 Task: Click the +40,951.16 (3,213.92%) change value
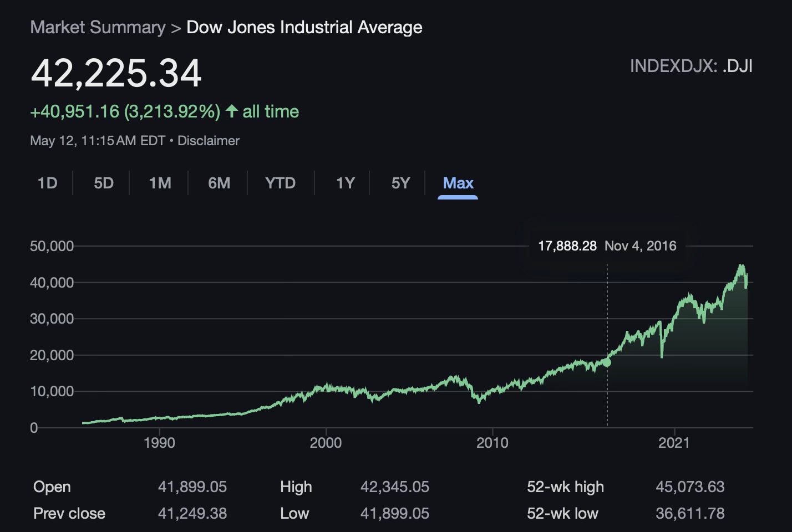pyautogui.click(x=125, y=111)
